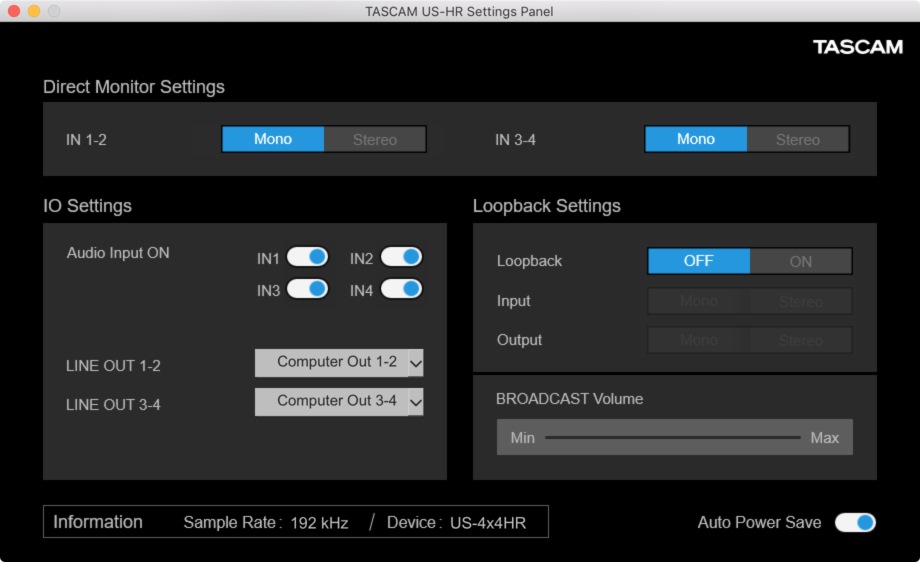Click the Direct Monitor Settings heading
Image resolution: width=920 pixels, height=562 pixels.
pos(134,87)
